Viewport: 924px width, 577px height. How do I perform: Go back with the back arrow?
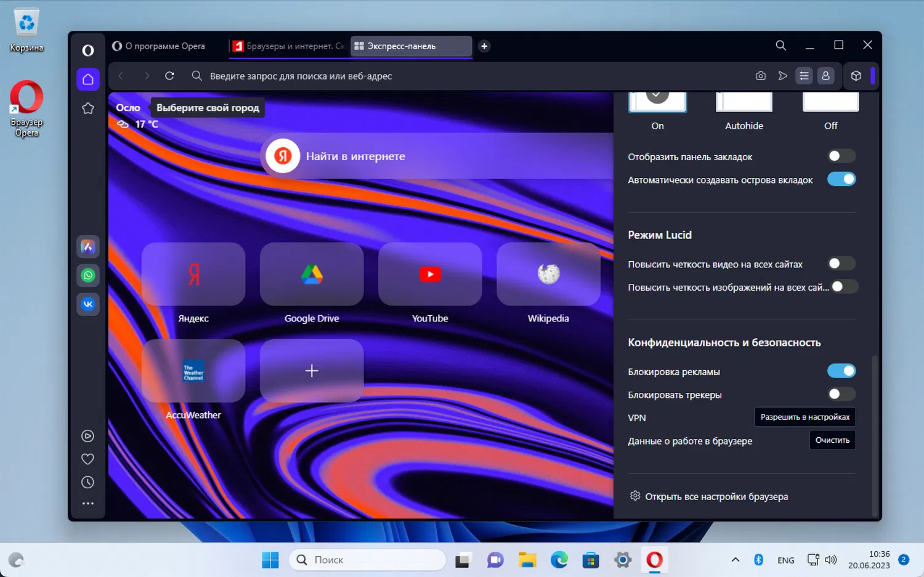click(x=121, y=76)
